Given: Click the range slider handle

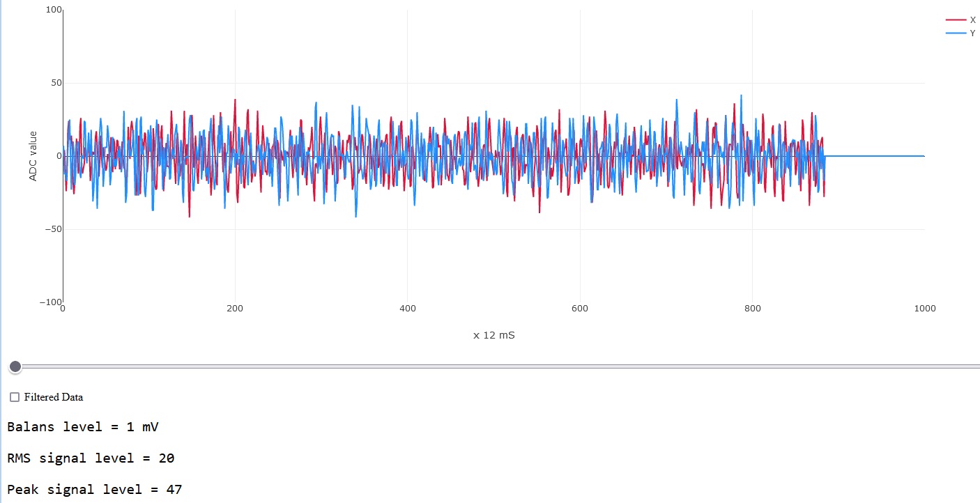Looking at the screenshot, I should point(15,366).
